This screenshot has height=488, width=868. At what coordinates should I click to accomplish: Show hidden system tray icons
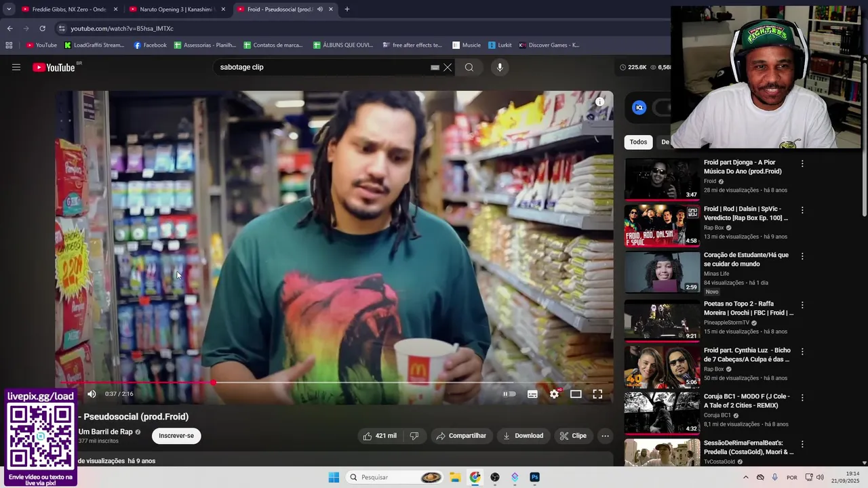[745, 477]
